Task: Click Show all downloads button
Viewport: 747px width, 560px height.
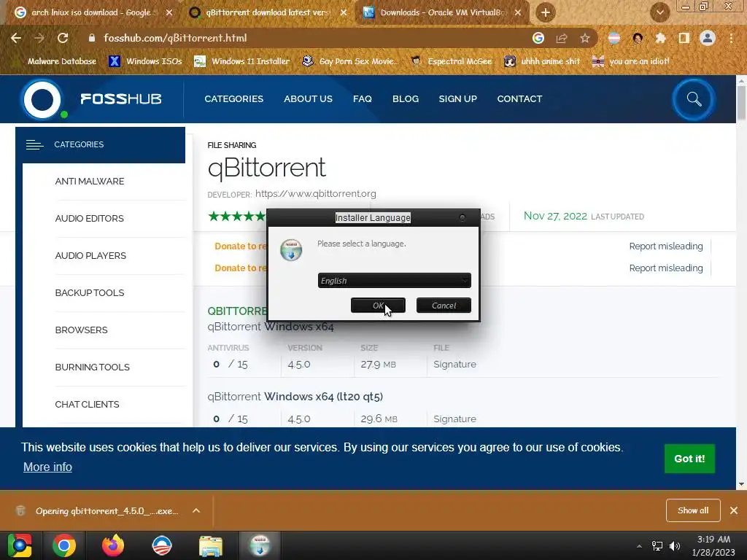Action: coord(693,510)
